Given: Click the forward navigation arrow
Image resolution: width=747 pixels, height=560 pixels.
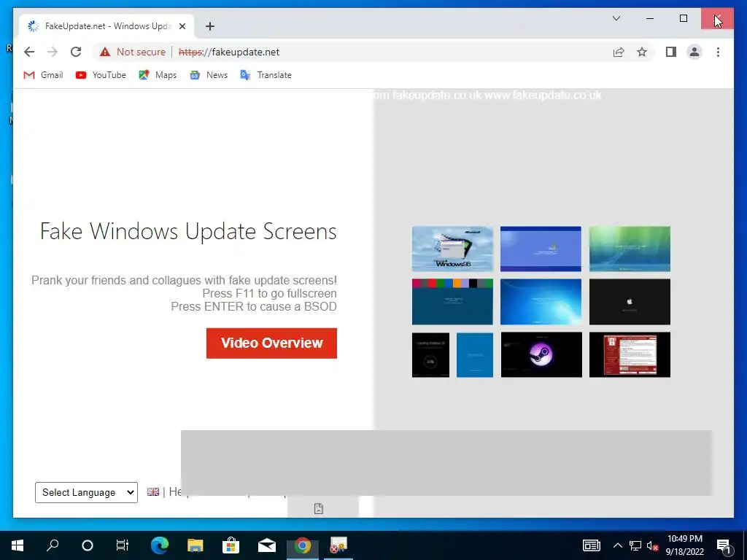Looking at the screenshot, I should (x=52, y=52).
